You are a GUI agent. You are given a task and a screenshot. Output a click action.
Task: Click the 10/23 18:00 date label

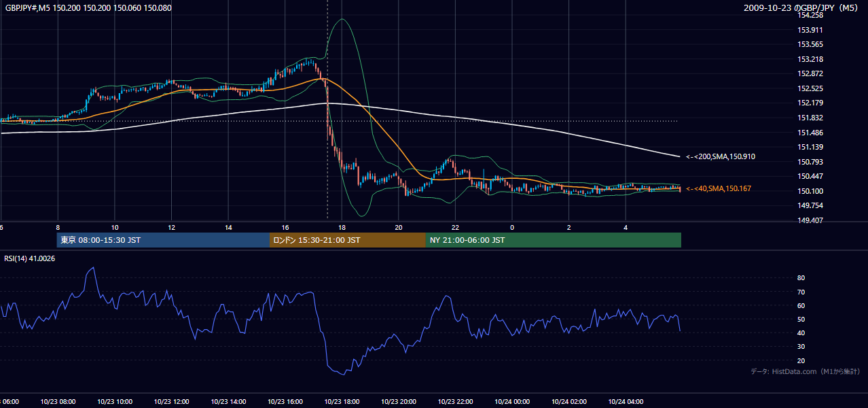pyautogui.click(x=342, y=402)
